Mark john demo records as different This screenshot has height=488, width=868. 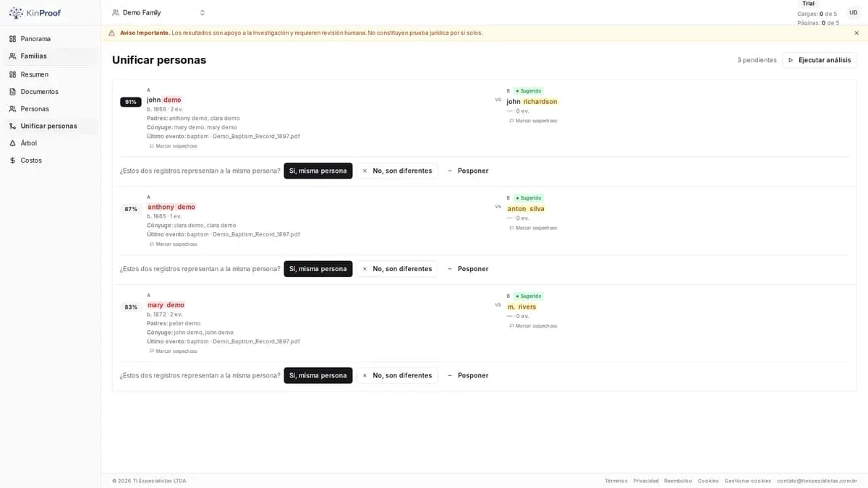pyautogui.click(x=397, y=171)
